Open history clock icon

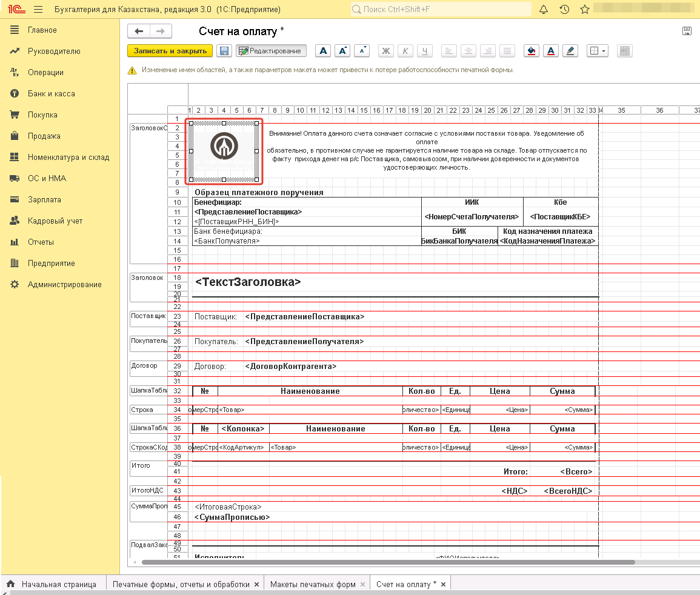pos(564,9)
